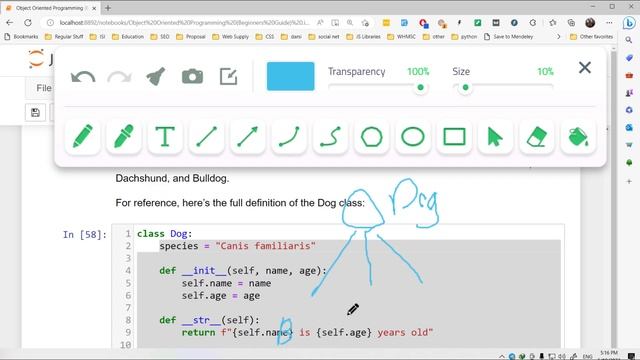Select the straight Line tool
Image resolution: width=640 pixels, height=360 pixels.
tap(206, 137)
